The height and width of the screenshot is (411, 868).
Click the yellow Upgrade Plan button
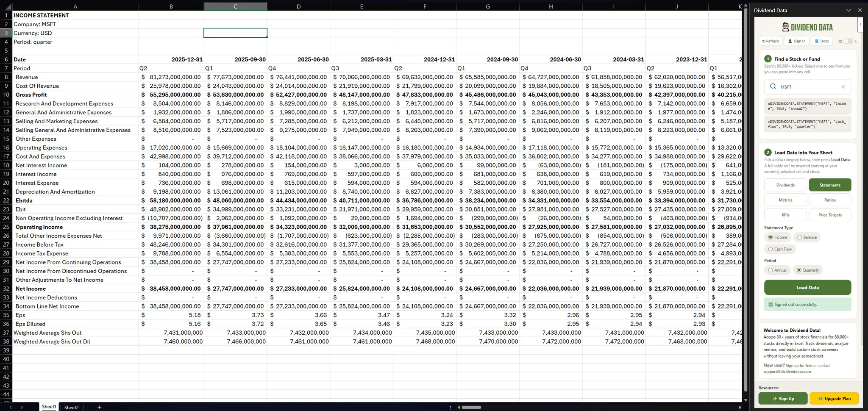point(834,398)
